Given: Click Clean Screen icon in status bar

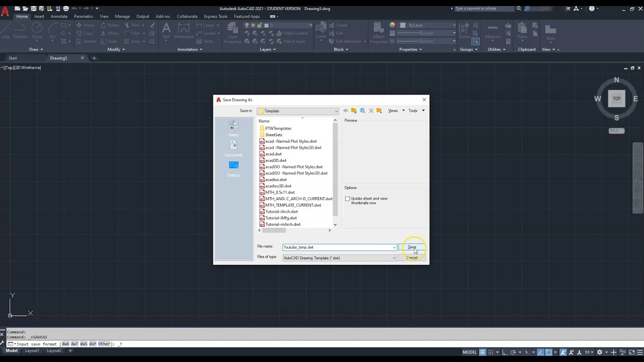Looking at the screenshot, I should [x=631, y=352].
